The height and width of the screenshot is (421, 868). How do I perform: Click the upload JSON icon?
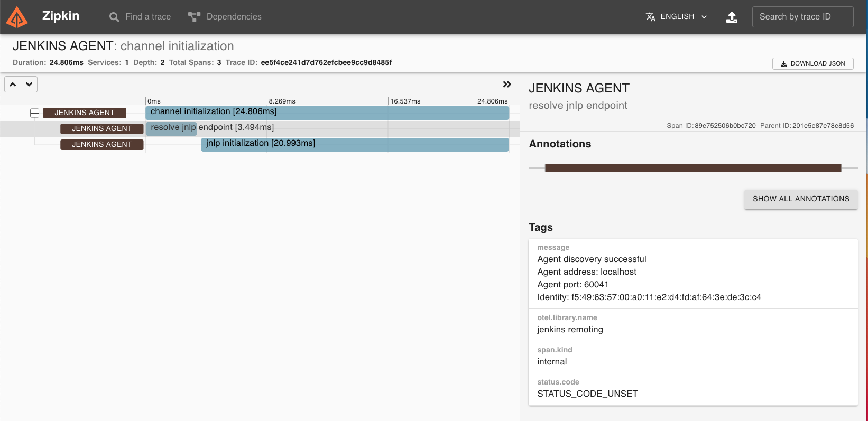coord(732,17)
